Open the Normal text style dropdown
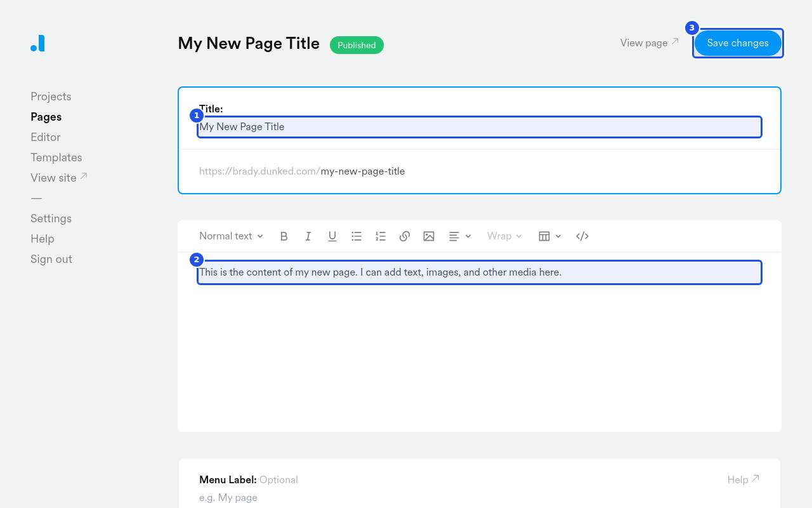Image resolution: width=812 pixels, height=508 pixels. pyautogui.click(x=231, y=236)
